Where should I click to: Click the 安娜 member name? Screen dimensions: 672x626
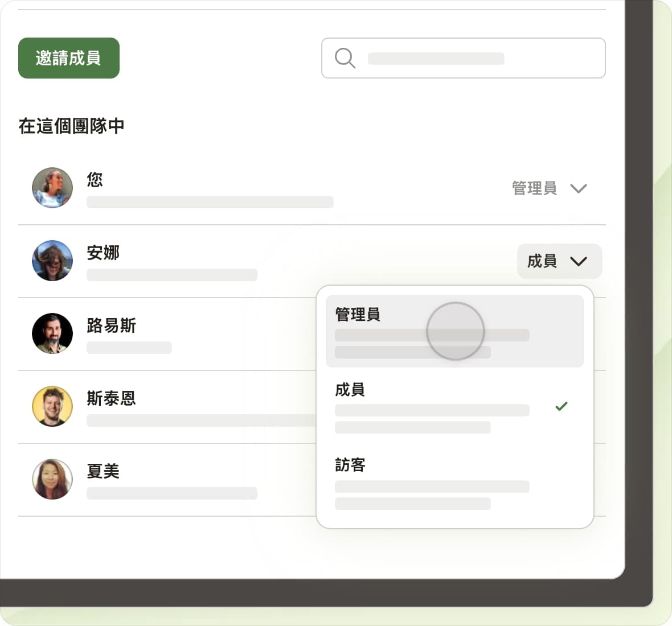(x=103, y=253)
